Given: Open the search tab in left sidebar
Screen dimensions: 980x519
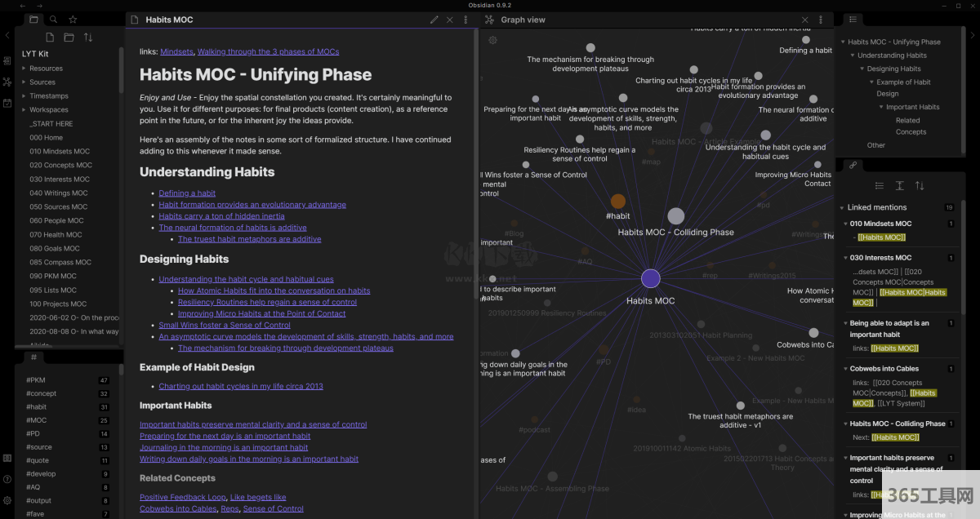Looking at the screenshot, I should [53, 20].
